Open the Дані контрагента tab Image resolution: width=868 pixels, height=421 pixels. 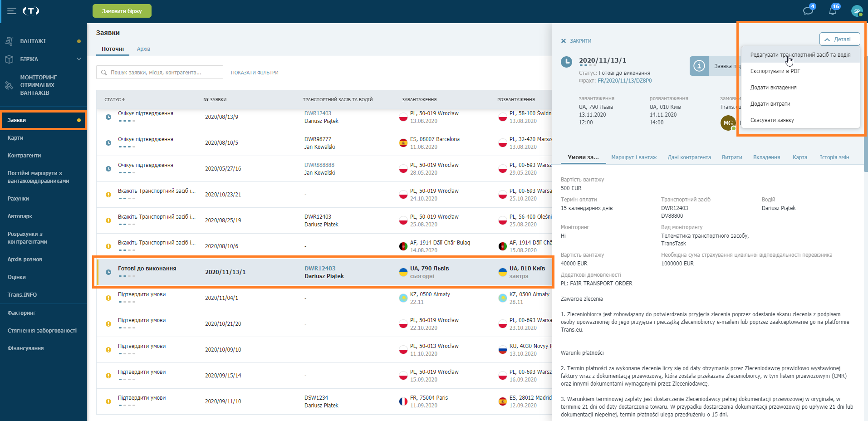tap(689, 157)
